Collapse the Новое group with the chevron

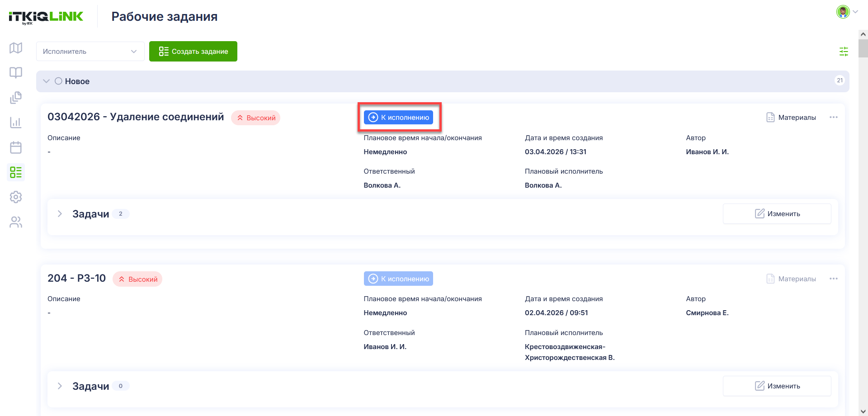click(x=46, y=81)
